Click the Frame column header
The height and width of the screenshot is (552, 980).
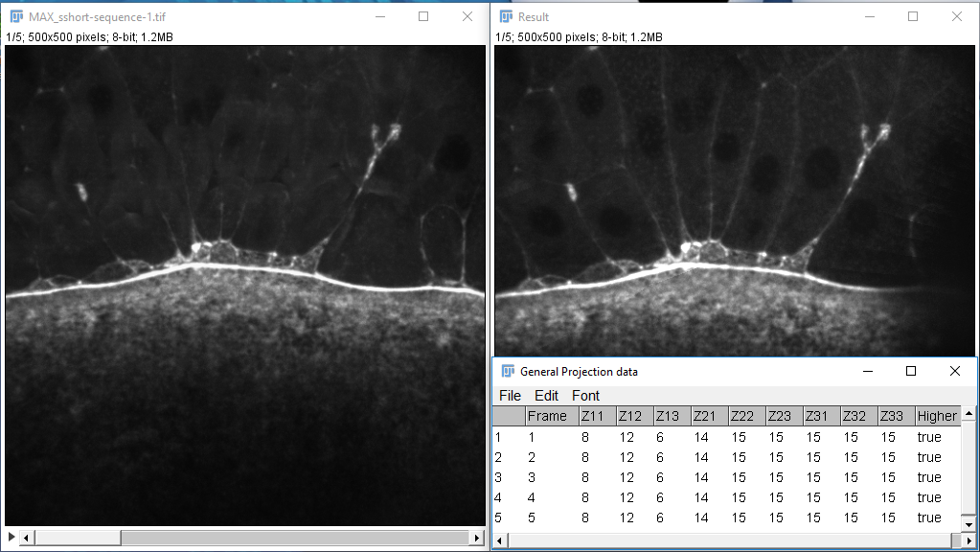click(547, 416)
